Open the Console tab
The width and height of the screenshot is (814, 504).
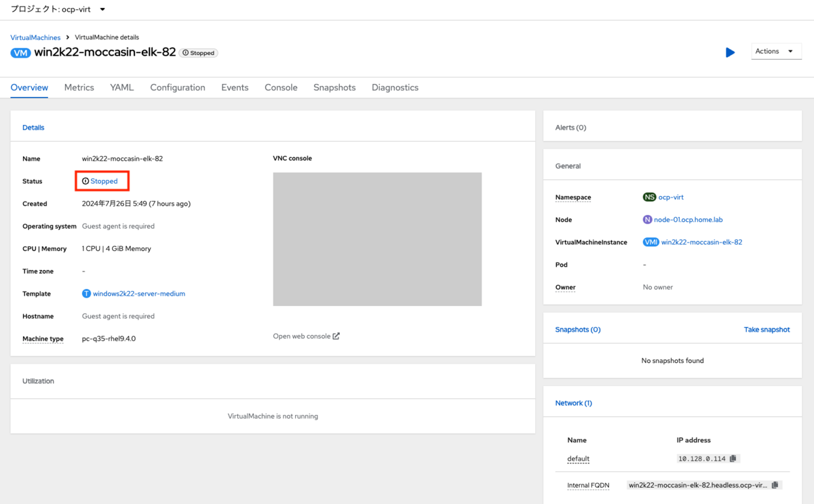[x=281, y=88]
